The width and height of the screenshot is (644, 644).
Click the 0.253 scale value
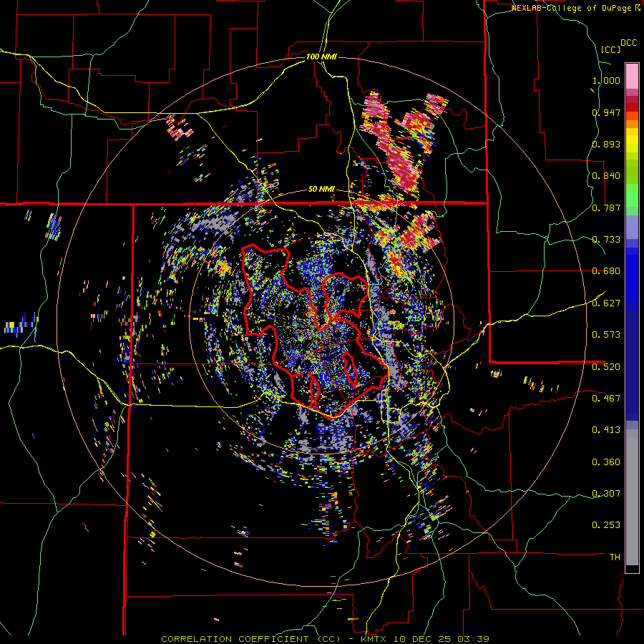tap(606, 525)
